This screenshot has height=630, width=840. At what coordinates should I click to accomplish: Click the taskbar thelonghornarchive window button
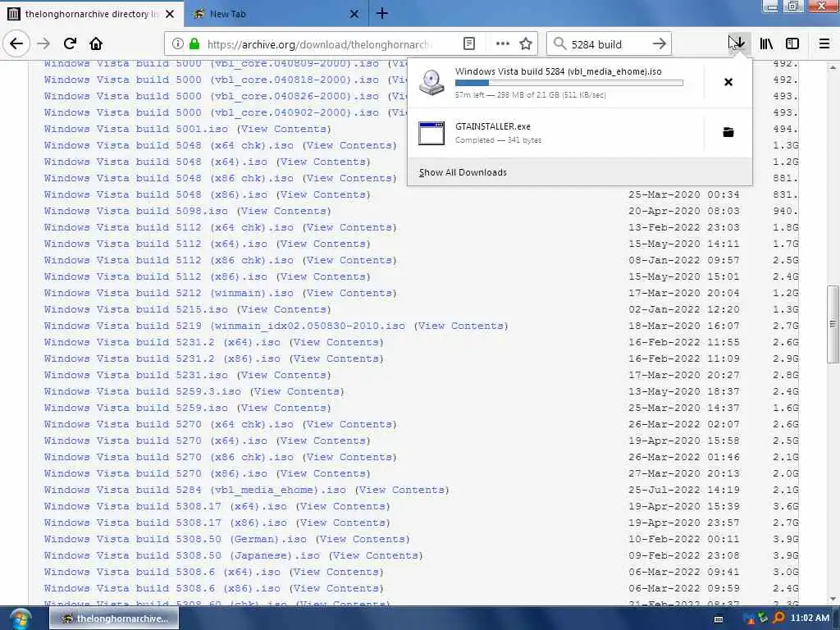tap(114, 619)
